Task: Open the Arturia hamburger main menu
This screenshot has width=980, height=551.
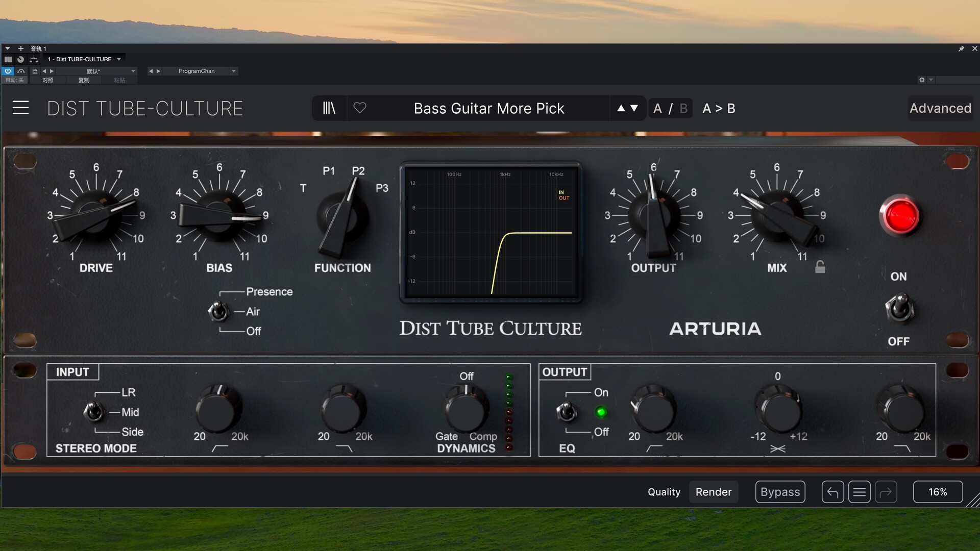Action: [x=20, y=108]
